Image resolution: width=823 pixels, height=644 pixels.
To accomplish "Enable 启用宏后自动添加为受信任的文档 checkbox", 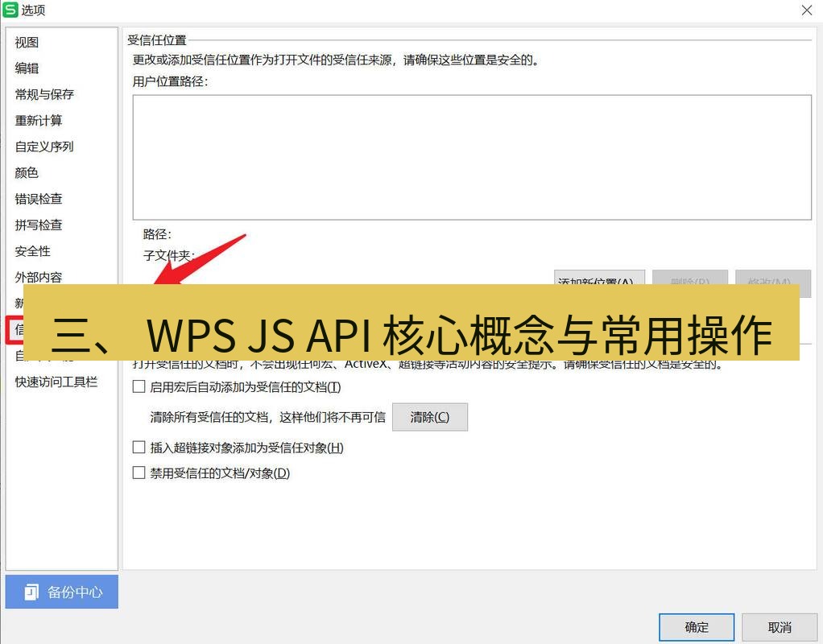I will 139,387.
